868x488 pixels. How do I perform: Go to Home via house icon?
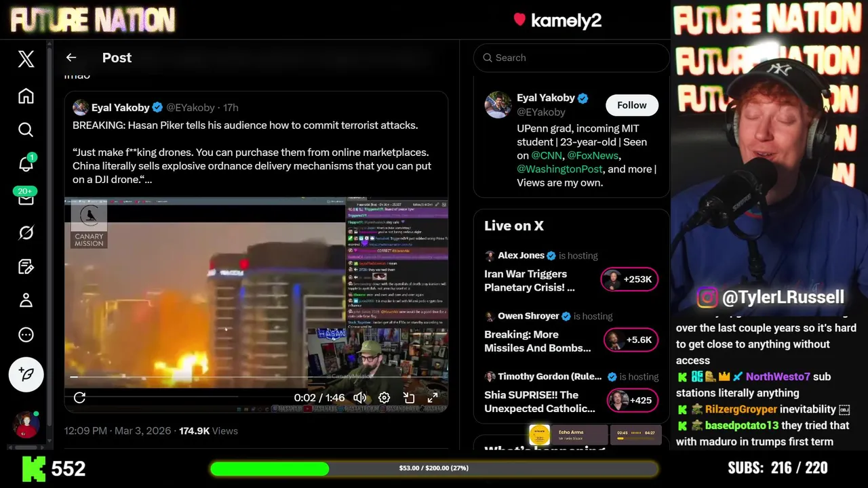tap(26, 96)
